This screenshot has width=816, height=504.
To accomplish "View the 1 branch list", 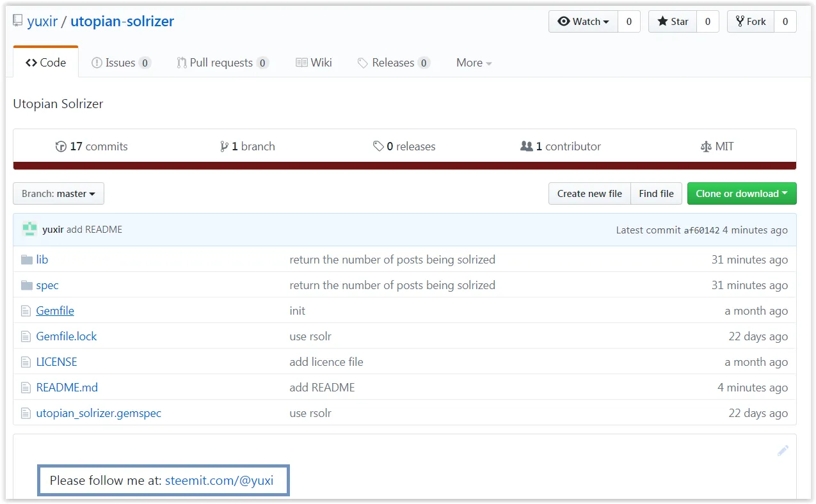I will 247,146.
